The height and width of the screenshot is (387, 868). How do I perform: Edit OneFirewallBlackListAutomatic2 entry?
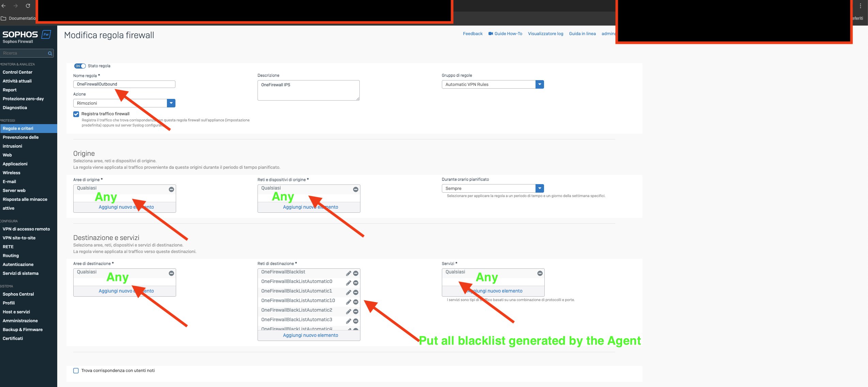[348, 312]
